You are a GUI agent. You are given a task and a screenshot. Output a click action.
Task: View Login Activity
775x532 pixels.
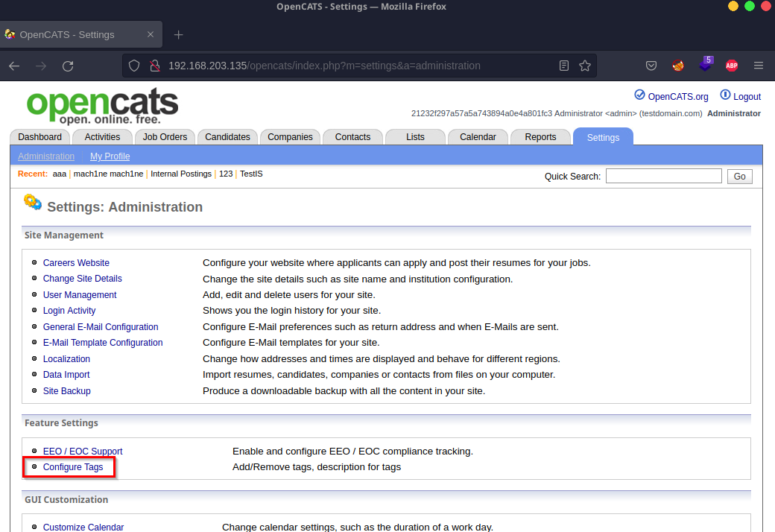pos(69,311)
